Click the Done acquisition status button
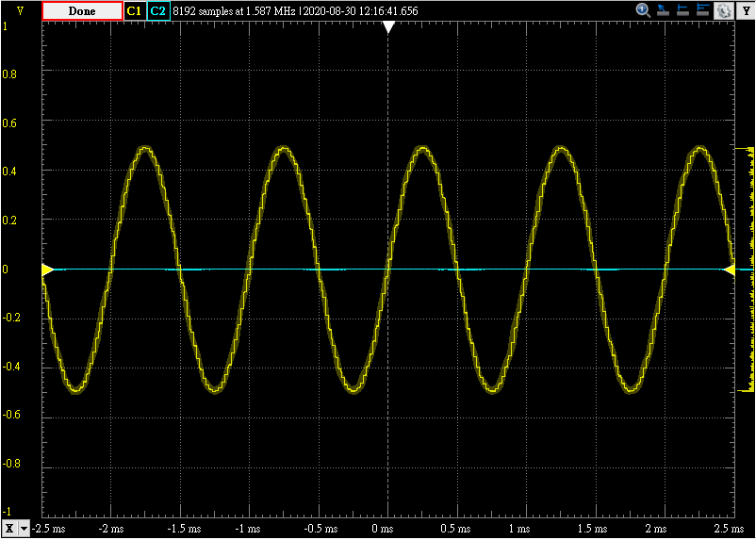Image resolution: width=756 pixels, height=540 pixels. click(82, 11)
